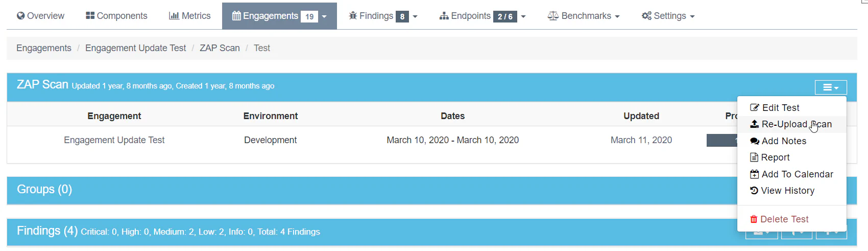Click the Metrics bar chart icon
Viewport: 868px width, 251px height.
tap(174, 16)
